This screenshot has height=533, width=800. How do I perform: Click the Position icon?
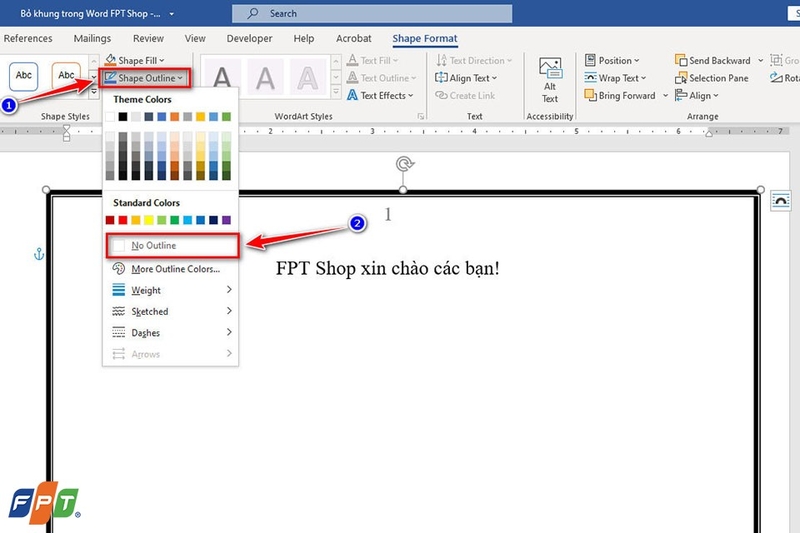tap(590, 60)
